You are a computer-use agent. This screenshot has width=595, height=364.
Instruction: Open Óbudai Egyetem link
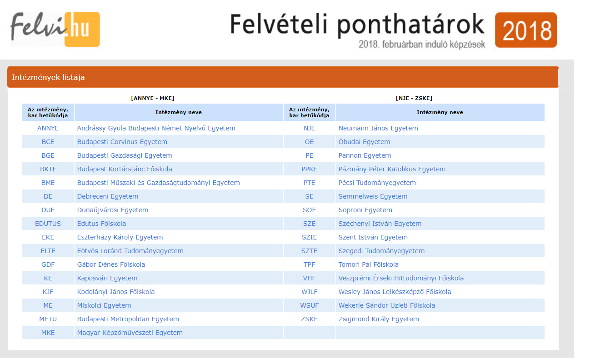click(365, 142)
